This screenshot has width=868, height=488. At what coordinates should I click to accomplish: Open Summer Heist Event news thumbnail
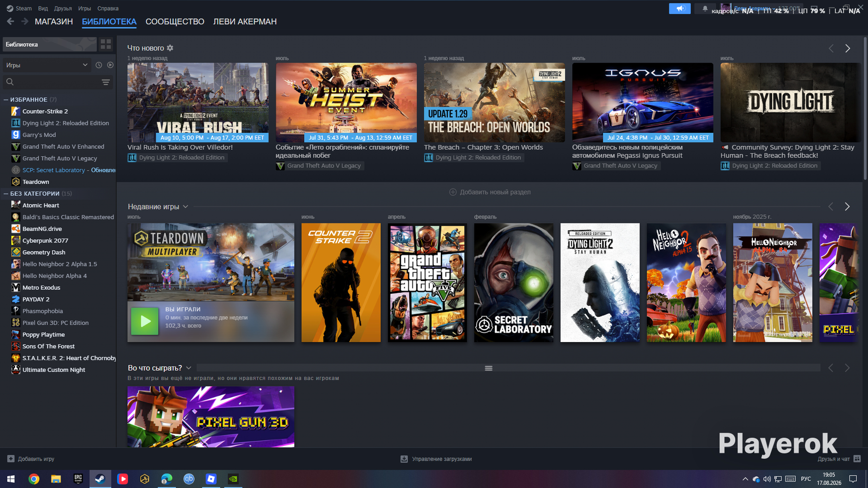tap(346, 102)
